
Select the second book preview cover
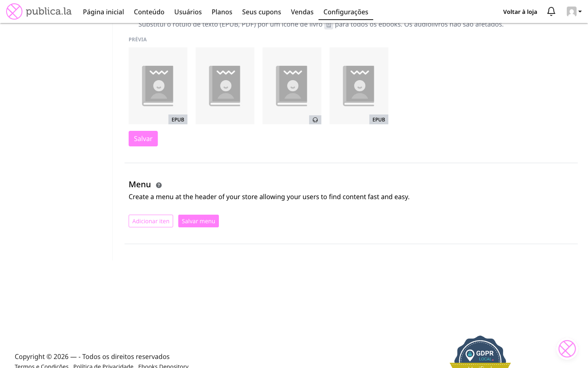(x=225, y=86)
